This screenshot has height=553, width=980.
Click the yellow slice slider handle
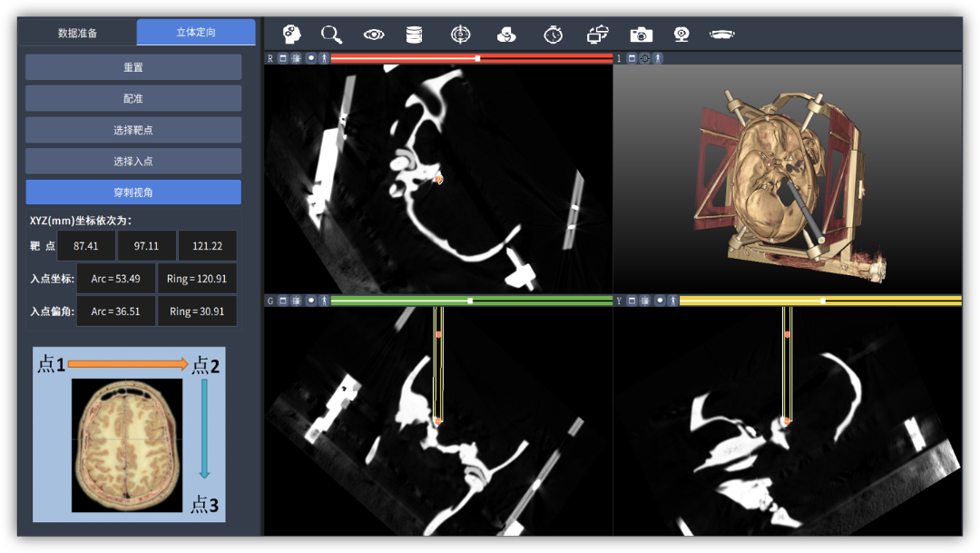822,301
